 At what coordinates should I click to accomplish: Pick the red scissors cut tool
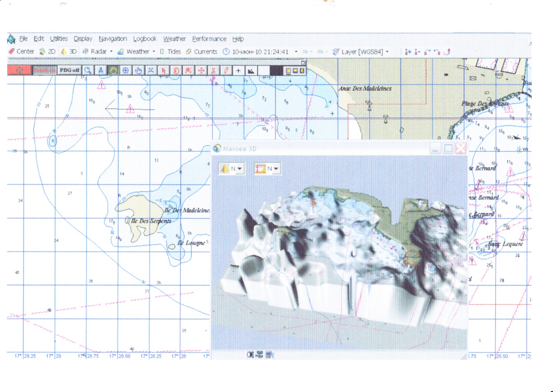(x=213, y=71)
